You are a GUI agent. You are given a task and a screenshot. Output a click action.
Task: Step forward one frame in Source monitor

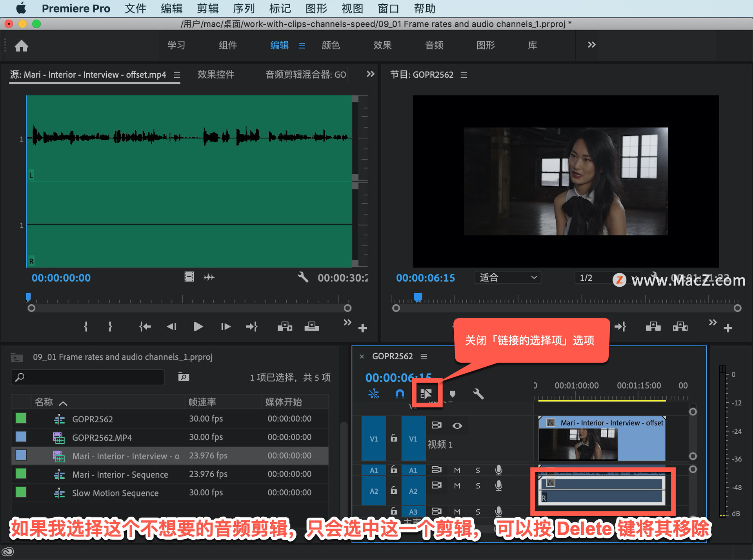pyautogui.click(x=226, y=326)
